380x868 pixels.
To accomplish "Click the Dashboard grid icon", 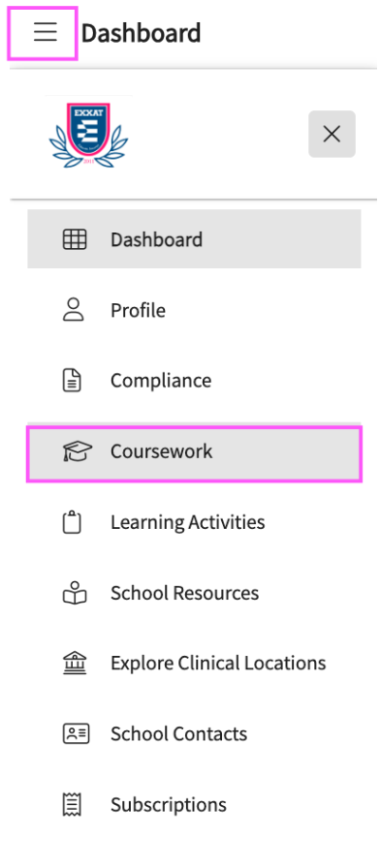I will (75, 239).
